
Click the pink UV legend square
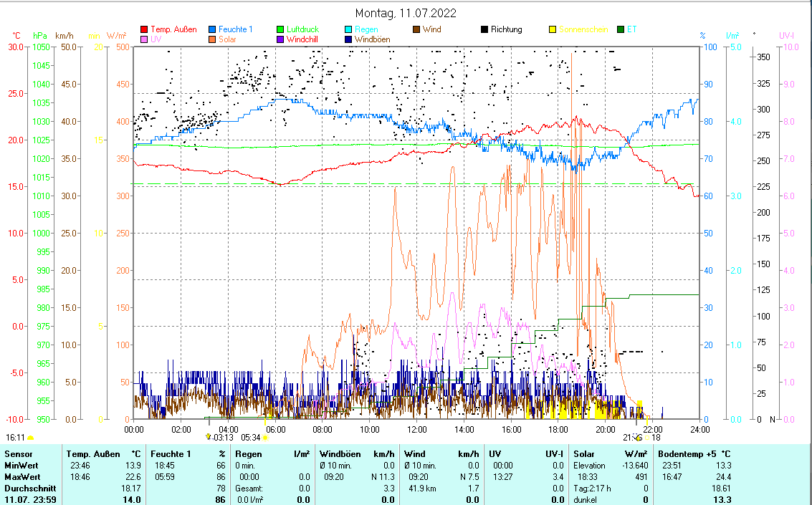tap(144, 39)
